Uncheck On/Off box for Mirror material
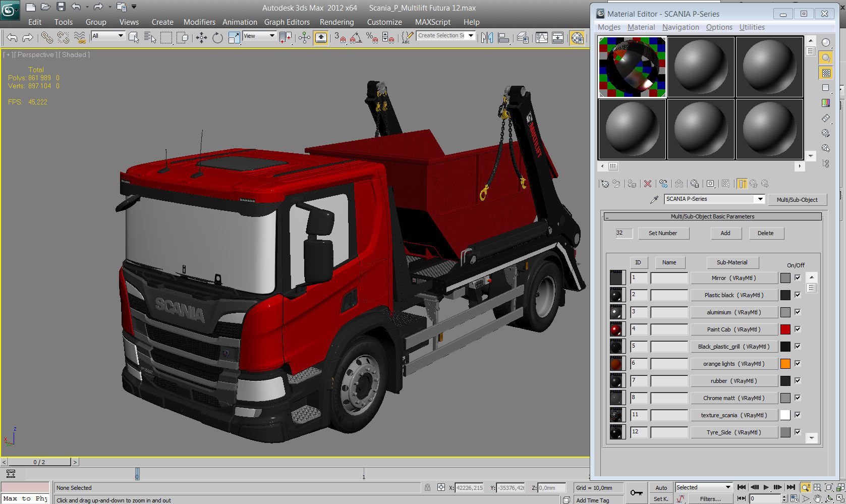Viewport: 846px width, 504px height. pyautogui.click(x=798, y=277)
